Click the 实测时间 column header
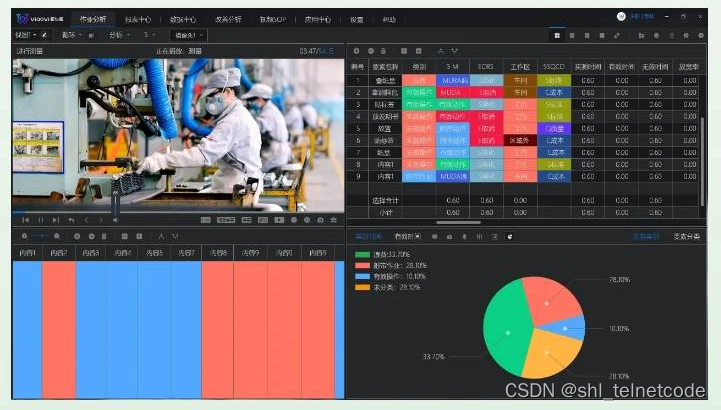 588,67
